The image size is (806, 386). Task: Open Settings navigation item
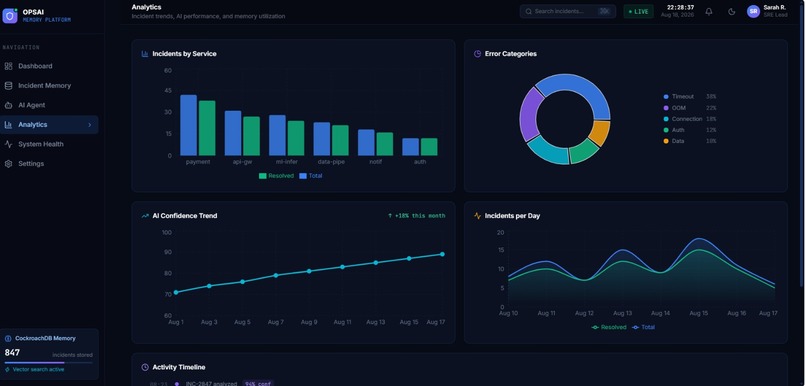point(49,164)
